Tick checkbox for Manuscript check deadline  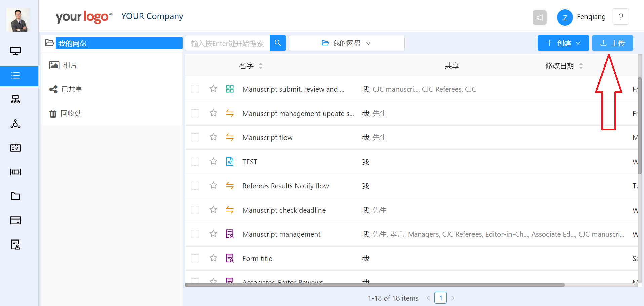pos(195,210)
